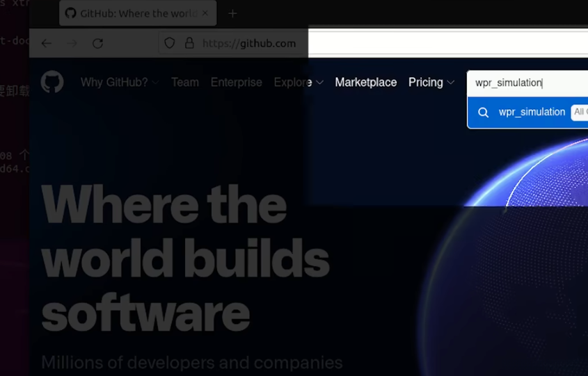588x376 pixels.
Task: Click the padlock site security icon
Action: pos(189,43)
